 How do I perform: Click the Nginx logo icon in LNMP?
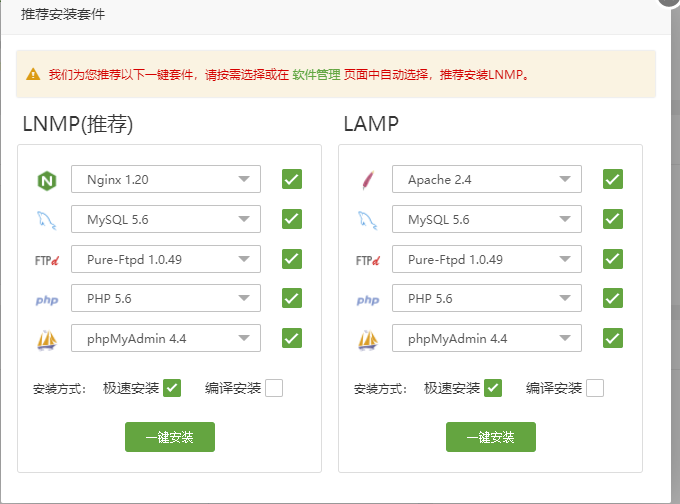pyautogui.click(x=47, y=180)
